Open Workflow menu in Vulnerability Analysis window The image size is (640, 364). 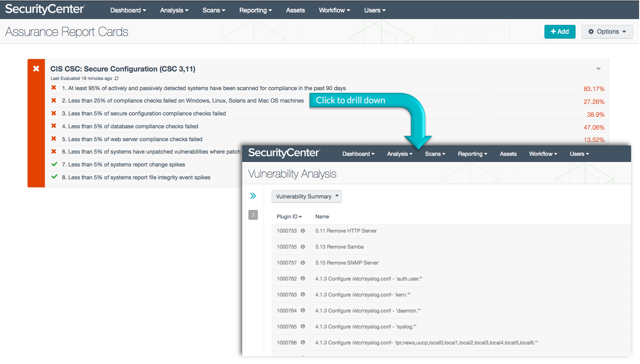coord(544,154)
